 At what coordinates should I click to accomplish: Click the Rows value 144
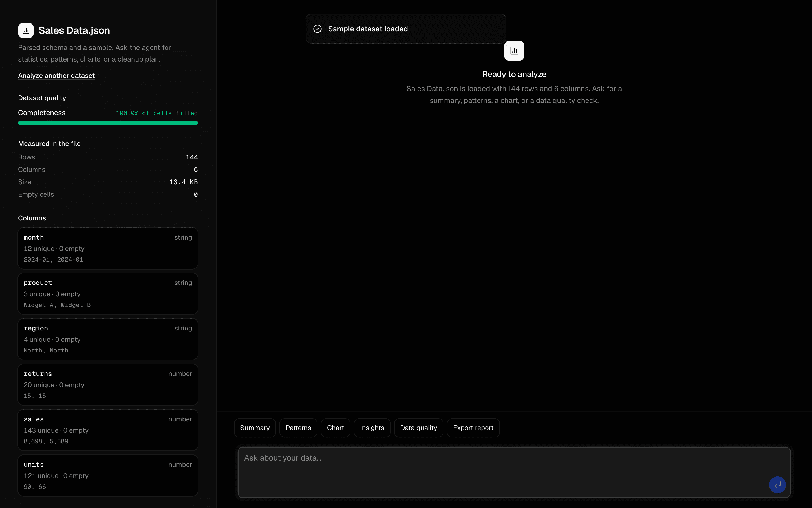pos(192,157)
